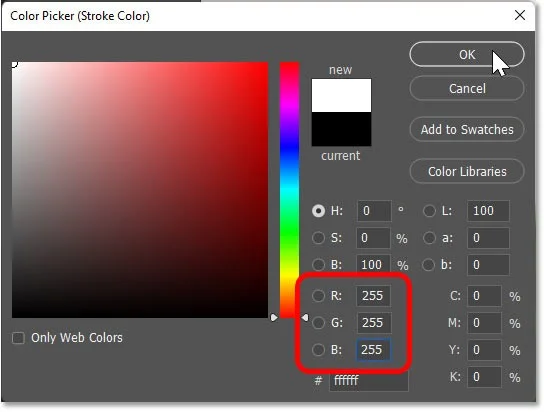Click the new white color swatch
The image size is (544, 412).
[x=341, y=95]
